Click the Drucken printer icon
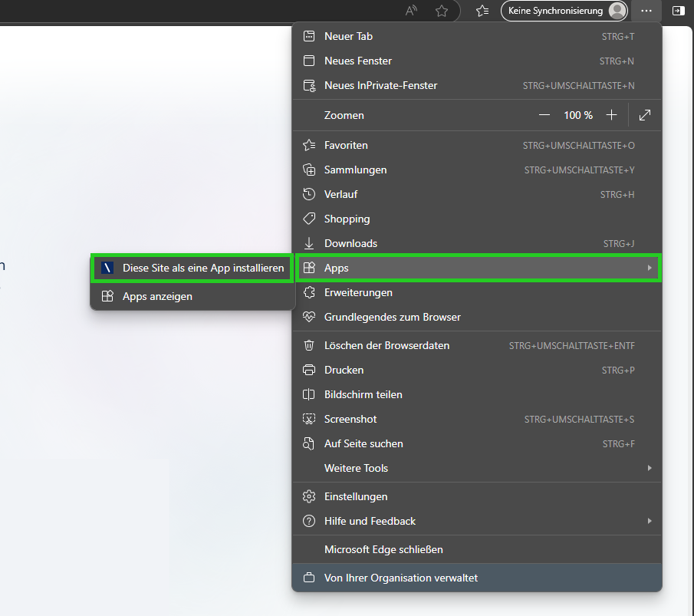The width and height of the screenshot is (694, 616). [x=309, y=370]
